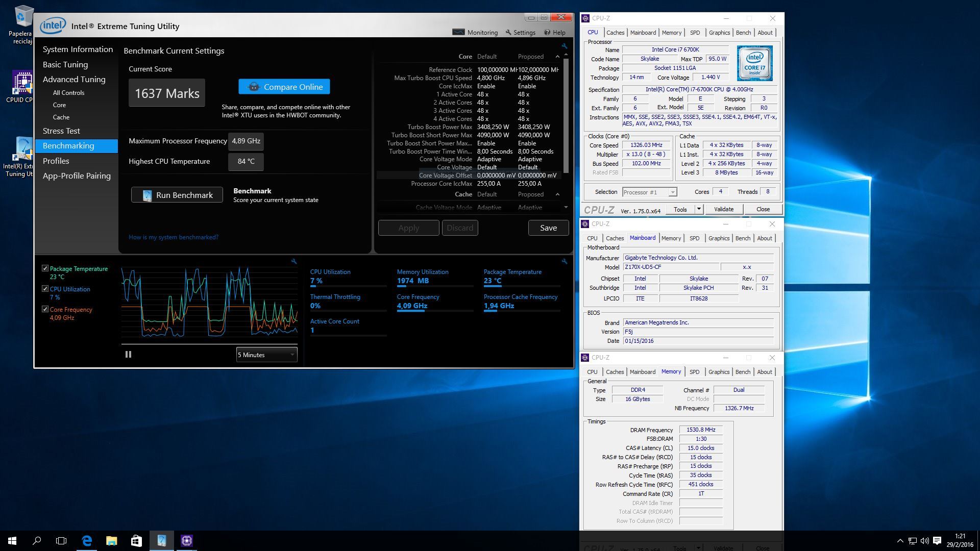Image resolution: width=980 pixels, height=551 pixels.
Task: Open Advanced Tuning Core subitem
Action: (x=59, y=105)
